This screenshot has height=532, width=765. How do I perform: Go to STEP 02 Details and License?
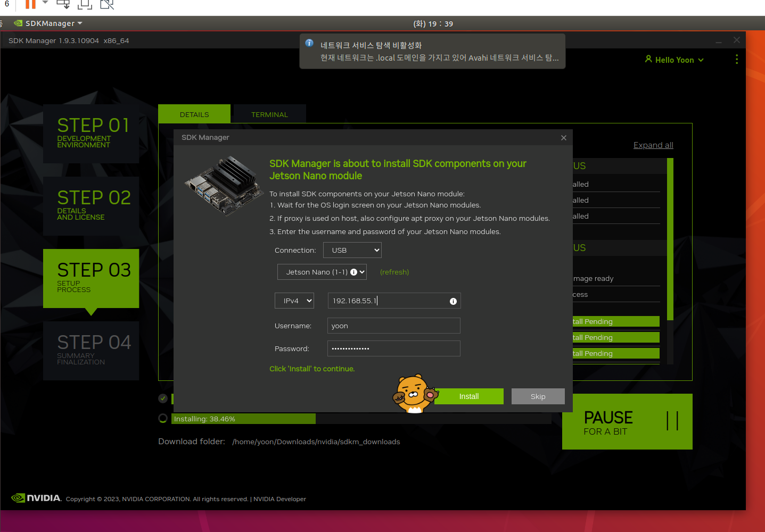(91, 206)
